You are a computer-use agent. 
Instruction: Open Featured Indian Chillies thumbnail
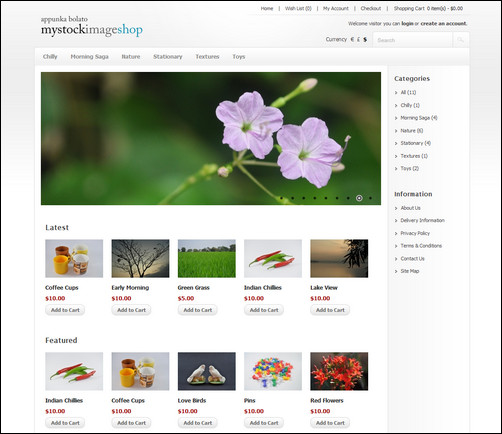tap(74, 371)
